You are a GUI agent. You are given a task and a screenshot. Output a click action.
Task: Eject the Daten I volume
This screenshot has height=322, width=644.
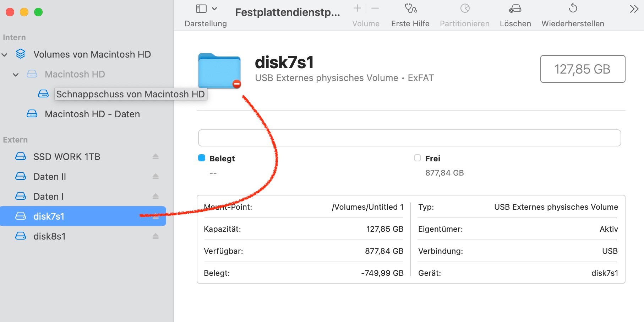(155, 197)
